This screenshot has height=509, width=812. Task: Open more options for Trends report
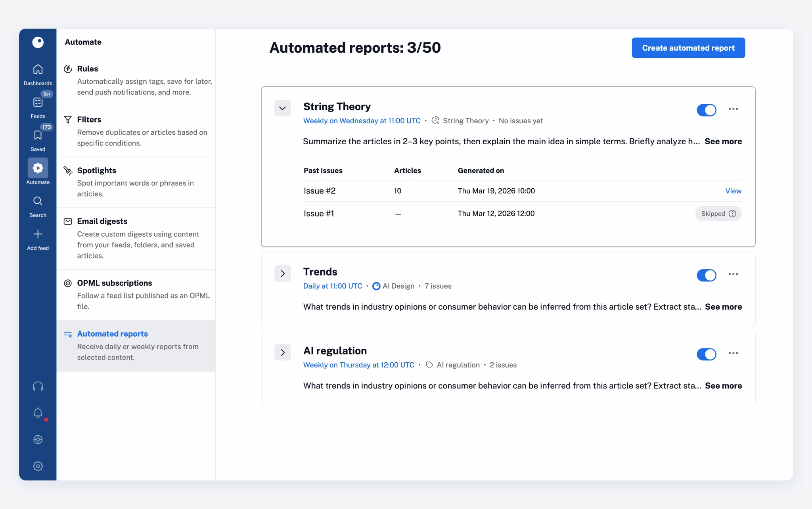tap(733, 274)
